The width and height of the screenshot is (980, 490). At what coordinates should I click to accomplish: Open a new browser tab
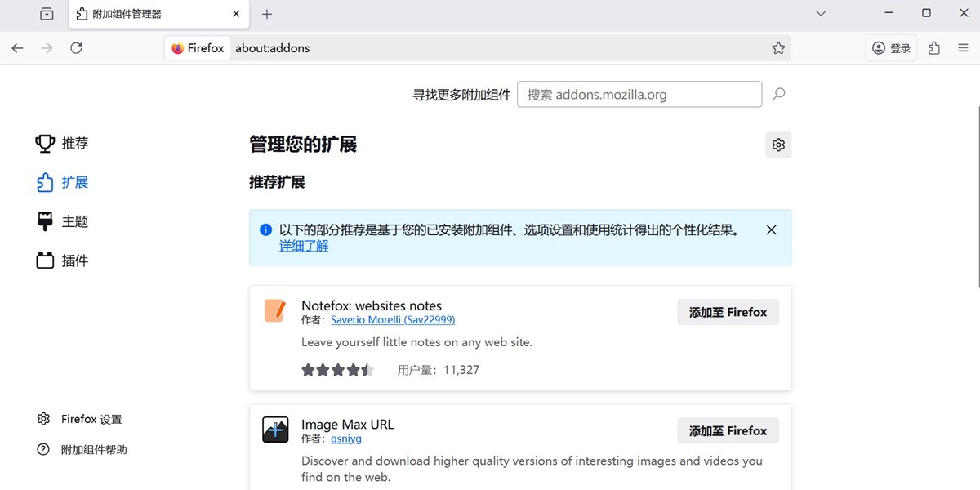(266, 13)
